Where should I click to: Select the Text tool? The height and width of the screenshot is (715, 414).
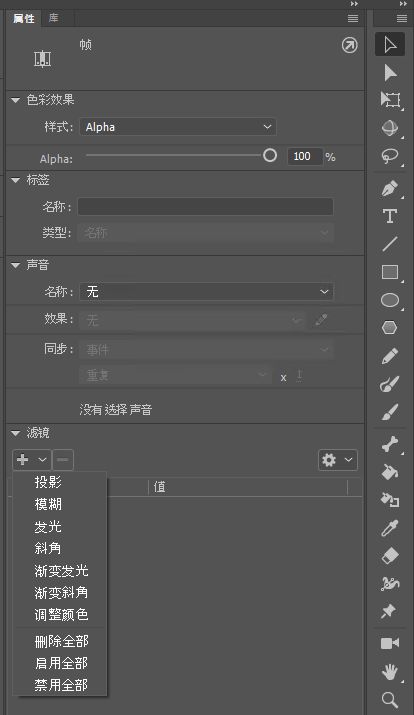pyautogui.click(x=390, y=216)
